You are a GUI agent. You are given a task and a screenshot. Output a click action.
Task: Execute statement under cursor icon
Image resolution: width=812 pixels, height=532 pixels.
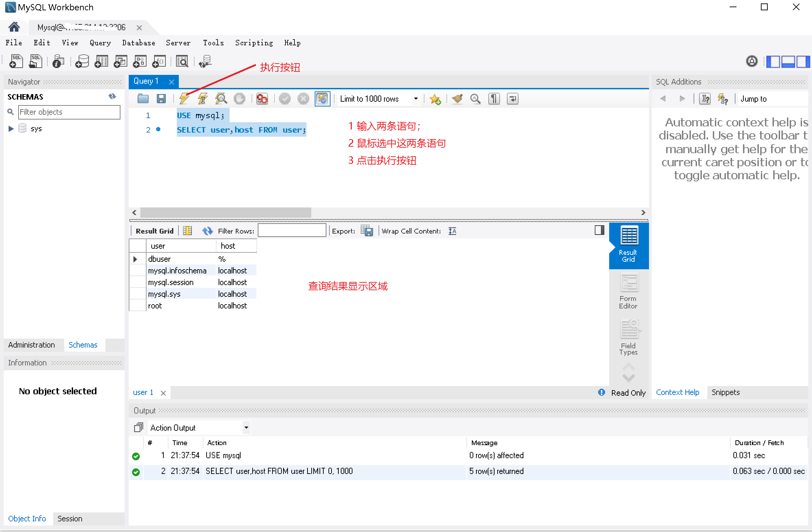pos(202,99)
